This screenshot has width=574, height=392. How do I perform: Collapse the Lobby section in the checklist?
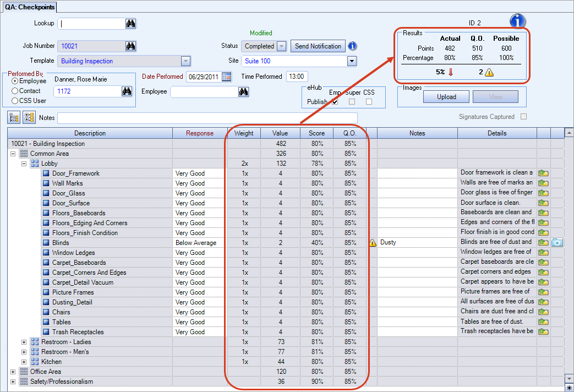(24, 163)
